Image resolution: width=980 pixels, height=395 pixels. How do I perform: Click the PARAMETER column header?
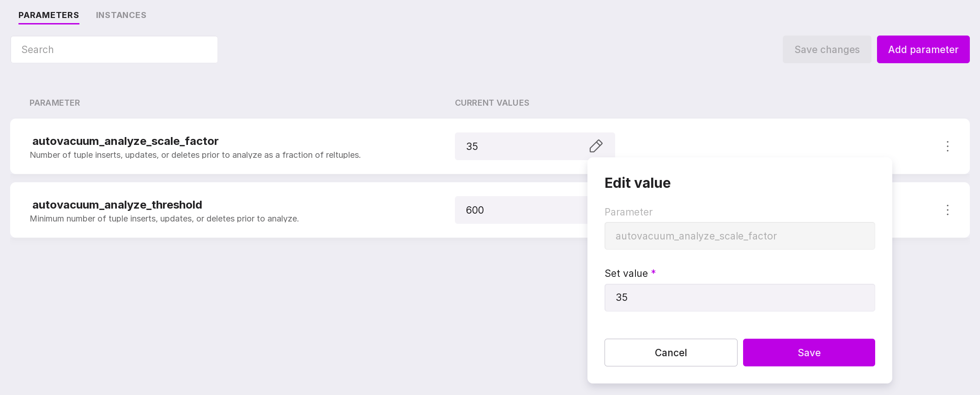pos(54,103)
